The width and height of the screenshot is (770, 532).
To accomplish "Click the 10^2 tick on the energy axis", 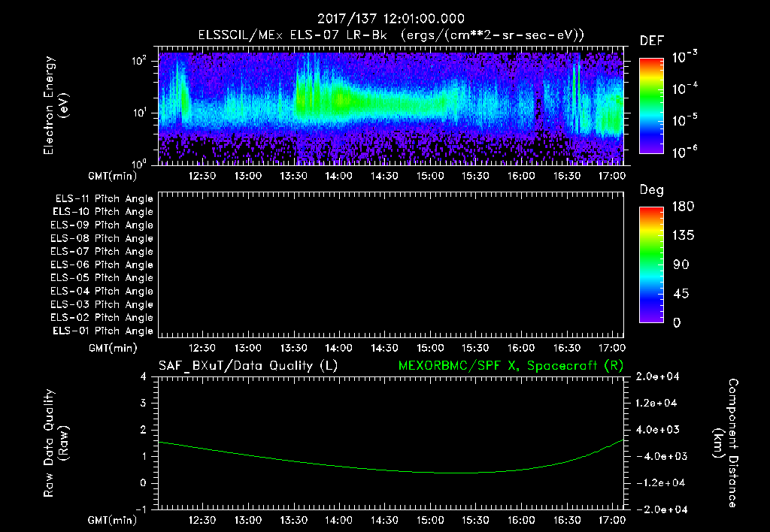I will 139,61.
